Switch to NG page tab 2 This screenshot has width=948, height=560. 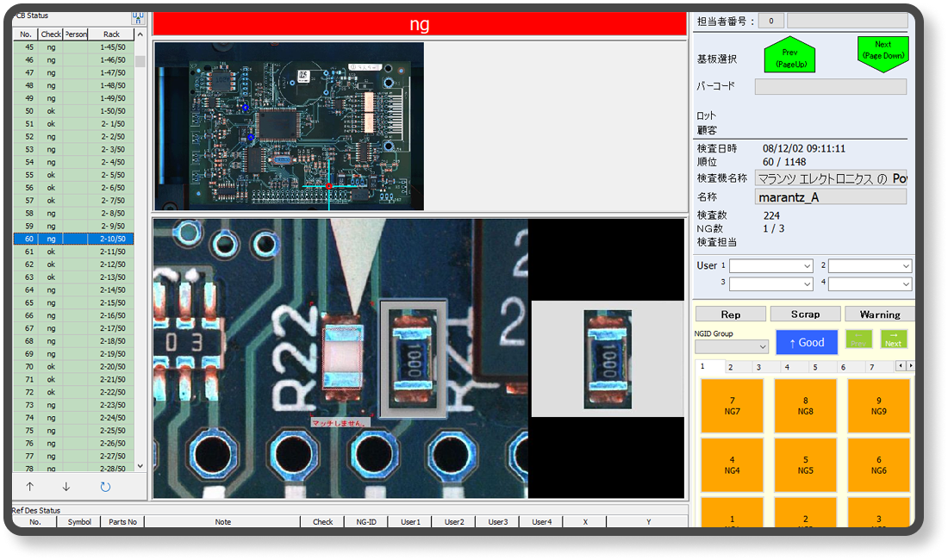click(x=731, y=367)
